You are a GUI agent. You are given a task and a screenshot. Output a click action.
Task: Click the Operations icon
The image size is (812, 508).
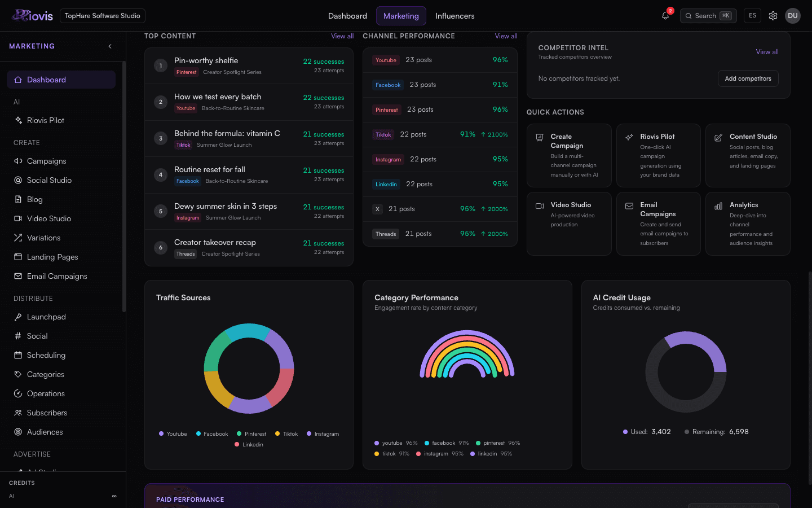click(x=18, y=393)
